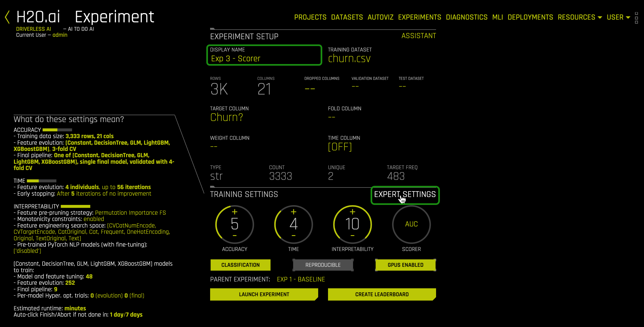This screenshot has width=644, height=327.
Task: Click CREATE LEADERBOARD button
Action: point(381,295)
